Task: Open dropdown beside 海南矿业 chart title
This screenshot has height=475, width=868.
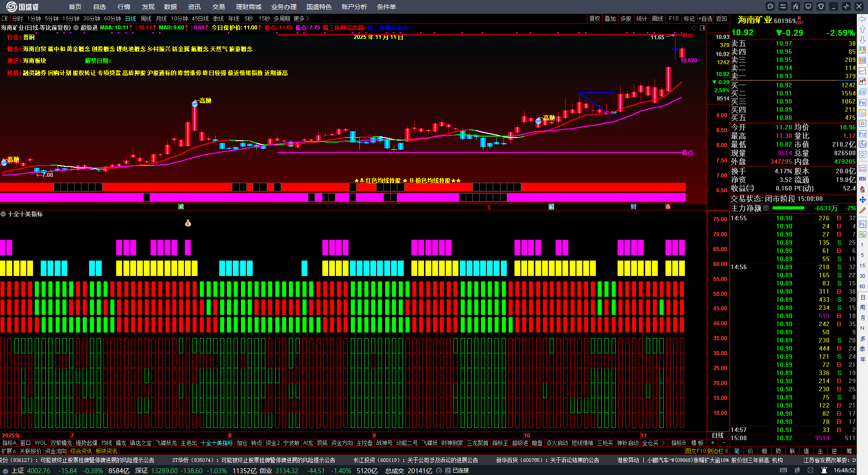Action: pos(76,28)
